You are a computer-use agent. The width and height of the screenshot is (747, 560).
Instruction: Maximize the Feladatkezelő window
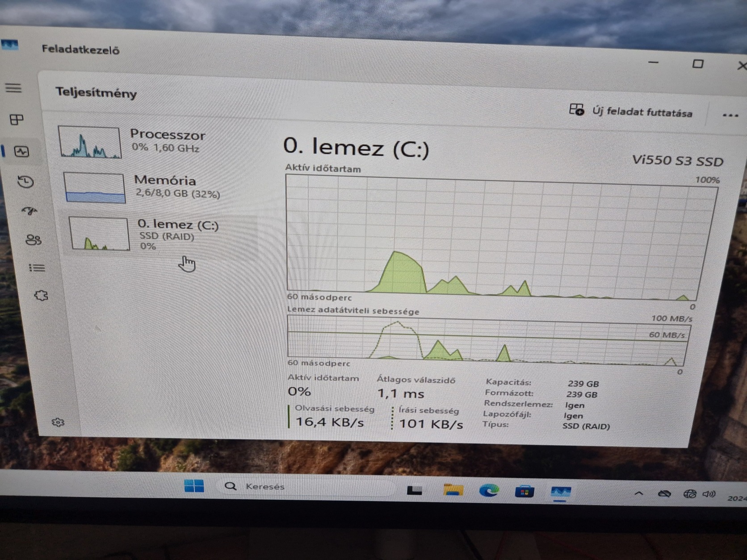[x=697, y=64]
